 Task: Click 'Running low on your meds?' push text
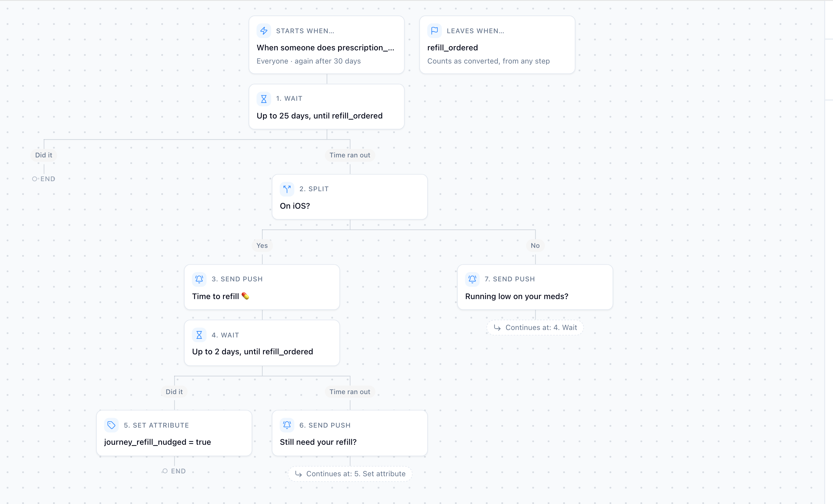[517, 297]
